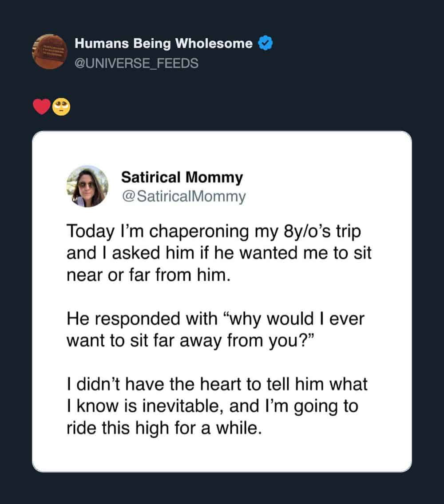Click the closing line "ride this high for a while."

tap(164, 428)
